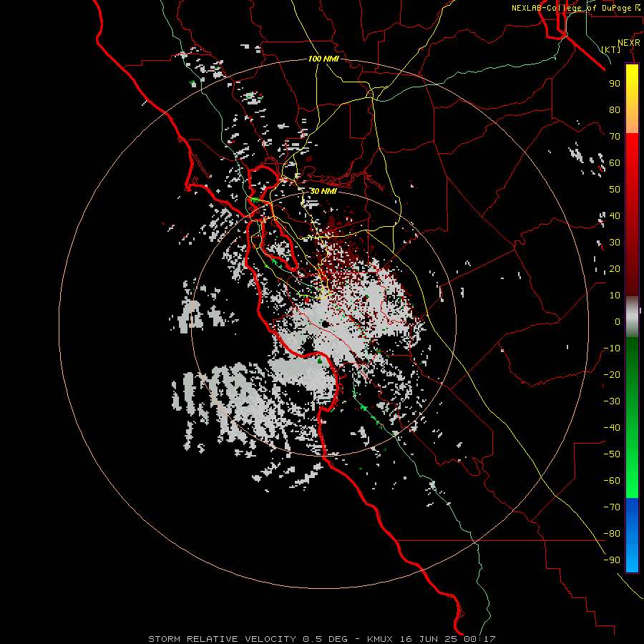The width and height of the screenshot is (644, 644).
Task: Click the "[KT]" units label
Action: tap(611, 49)
